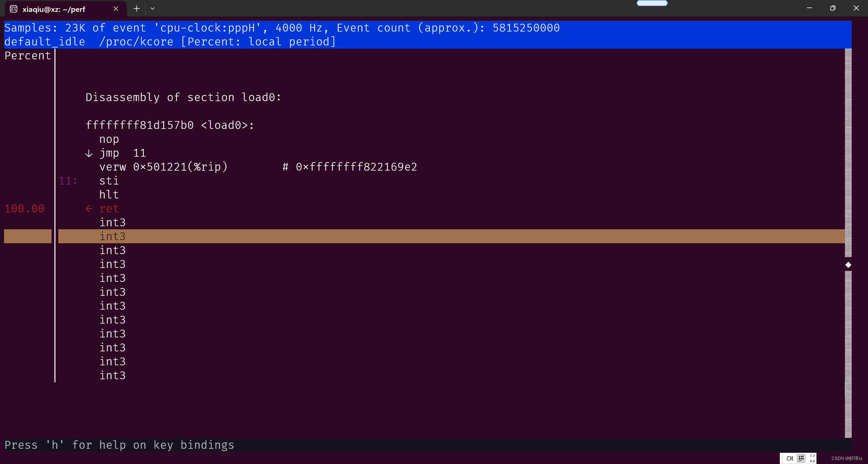Click the down arrow beside jmp
This screenshot has height=464, width=868.
89,153
